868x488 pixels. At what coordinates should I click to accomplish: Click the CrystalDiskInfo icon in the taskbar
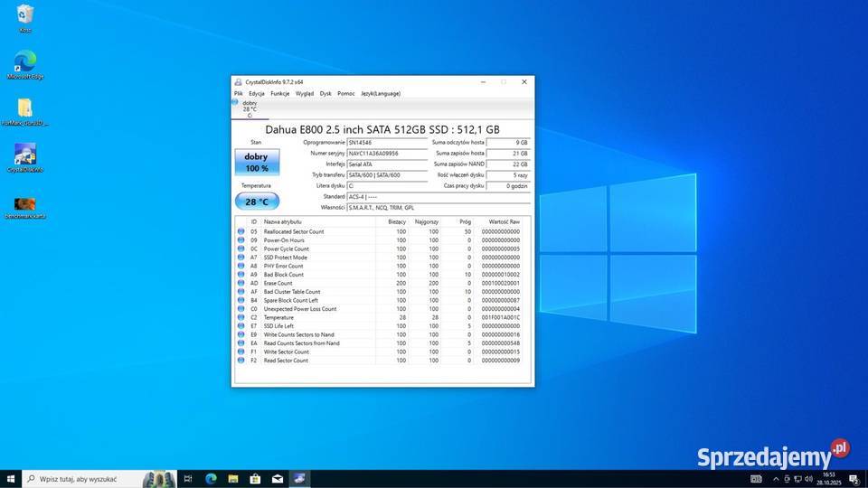coord(298,478)
